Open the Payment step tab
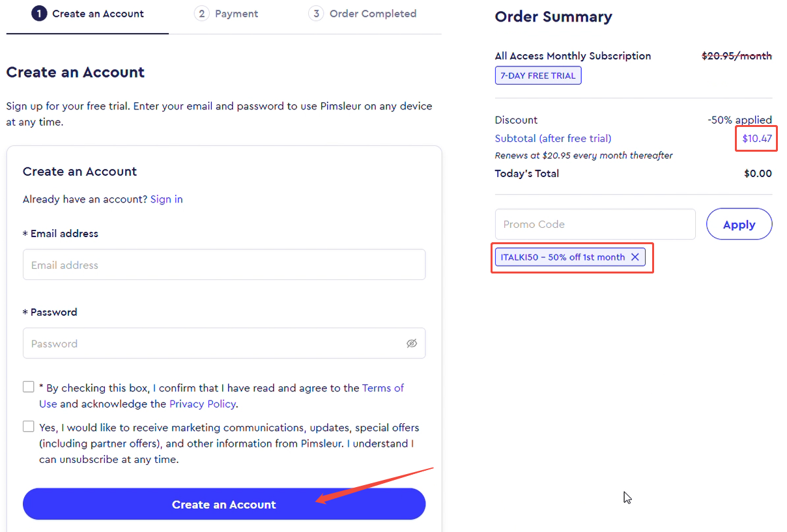The image size is (787, 532). [x=226, y=14]
